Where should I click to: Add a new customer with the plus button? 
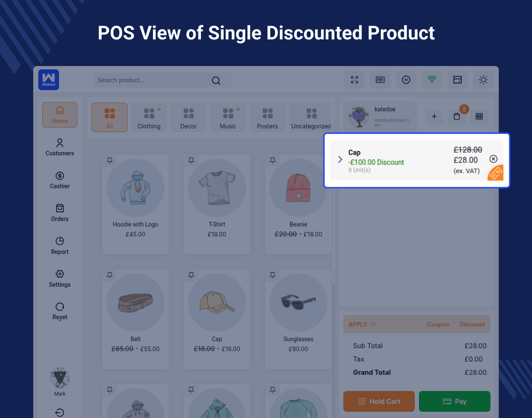434,116
